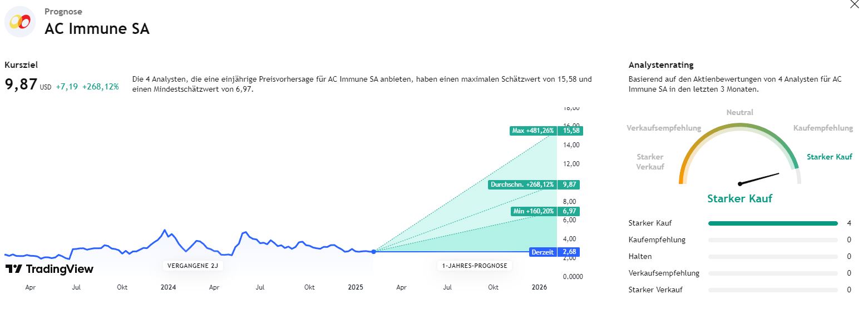Image resolution: width=868 pixels, height=319 pixels.
Task: Click the 9,87 Kursziel price value
Action: 21,84
